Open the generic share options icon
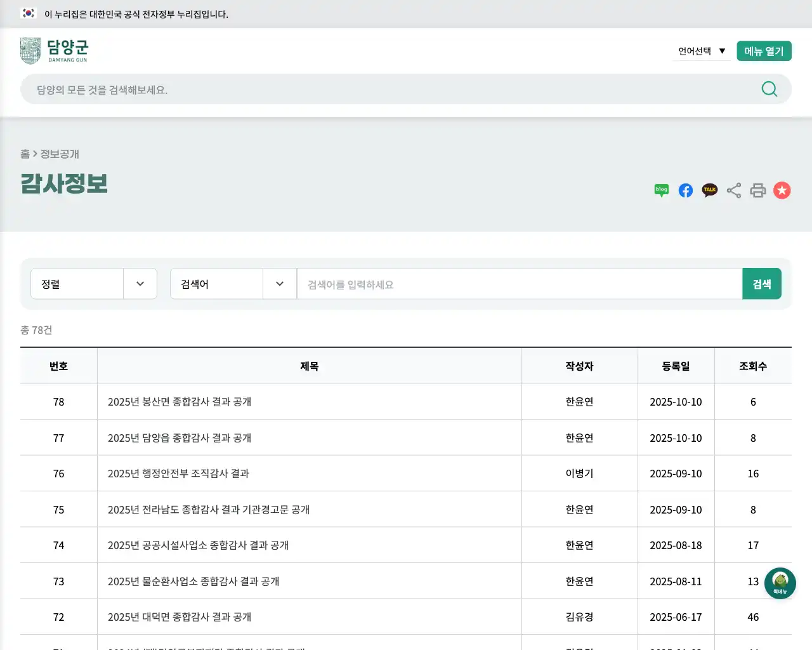Viewport: 812px width, 650px height. click(x=733, y=190)
